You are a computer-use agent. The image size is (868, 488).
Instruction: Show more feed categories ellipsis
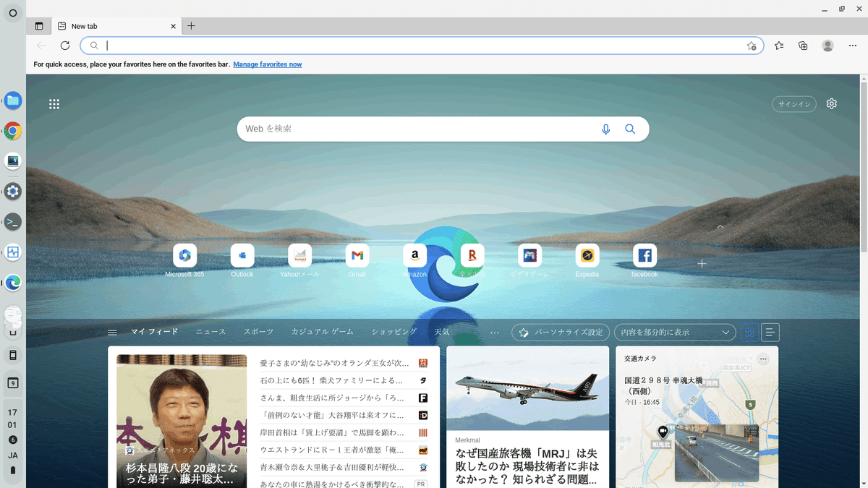pos(495,333)
